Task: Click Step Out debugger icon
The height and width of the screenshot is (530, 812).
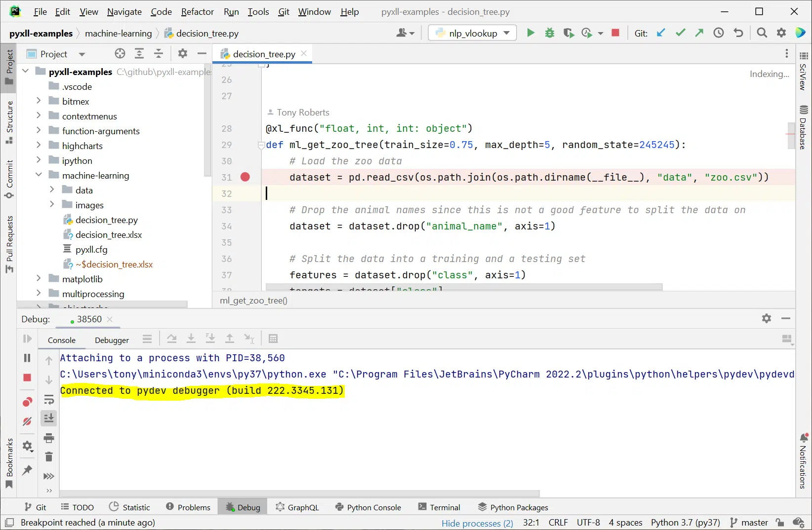Action: 230,339
